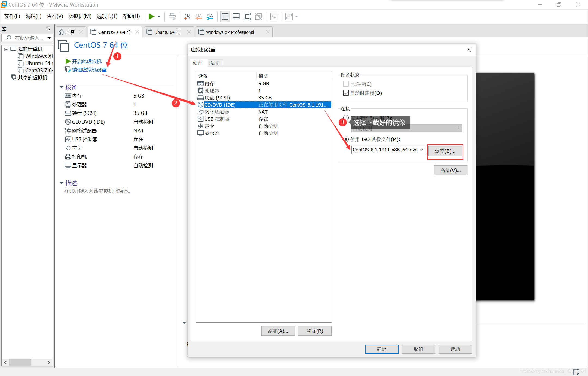This screenshot has height=376, width=588.
Task: Collapse the 我的计算机 tree node
Action: click(x=6, y=49)
